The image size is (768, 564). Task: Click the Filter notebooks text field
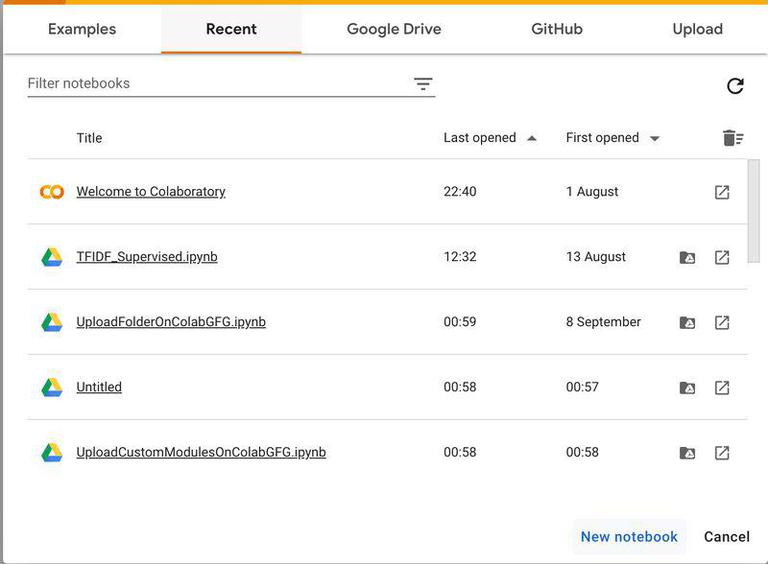pos(215,84)
